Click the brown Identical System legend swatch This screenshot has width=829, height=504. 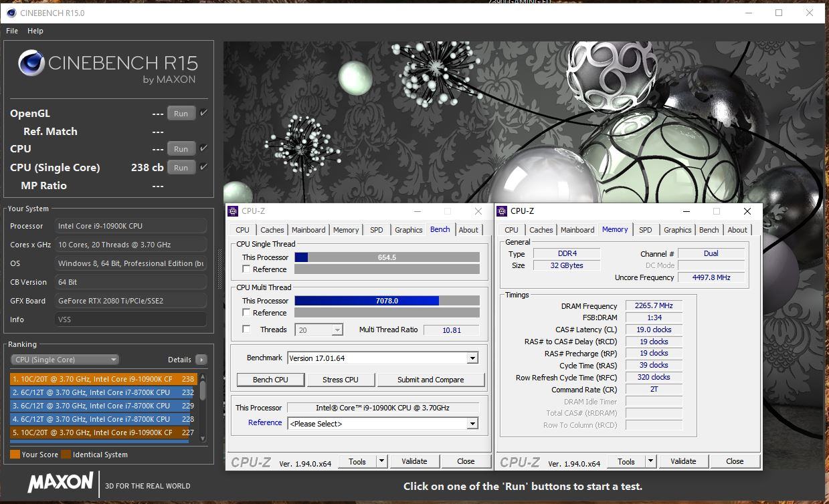(66, 455)
